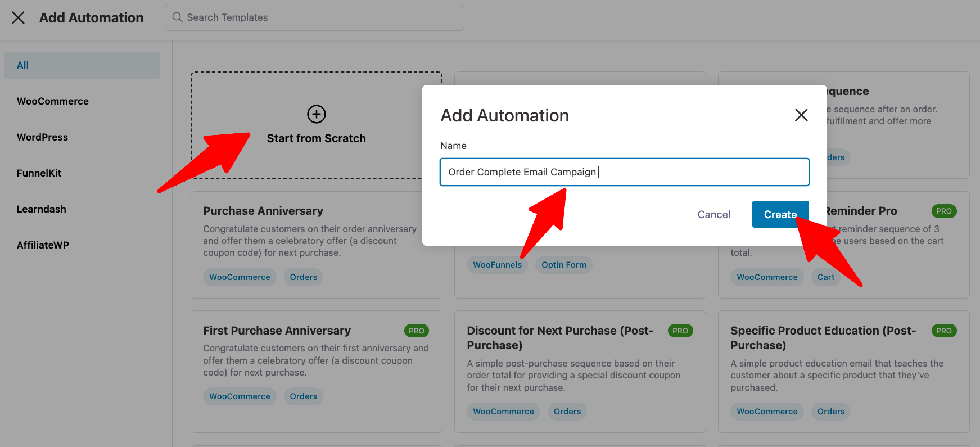
Task: Click the PRO badge on Specific Product Education
Action: pos(944,331)
